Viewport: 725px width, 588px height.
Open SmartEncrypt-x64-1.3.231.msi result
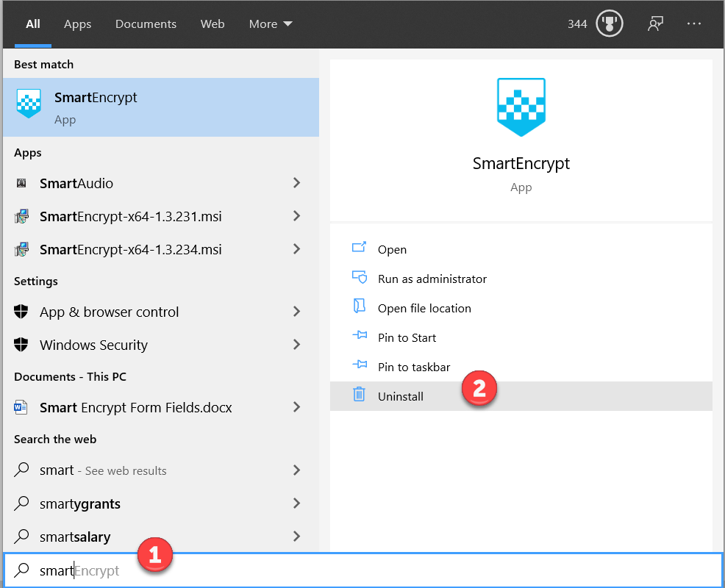[x=161, y=216]
